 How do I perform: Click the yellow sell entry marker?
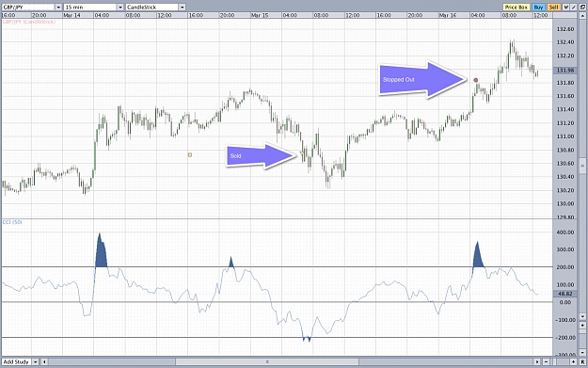pyautogui.click(x=302, y=153)
